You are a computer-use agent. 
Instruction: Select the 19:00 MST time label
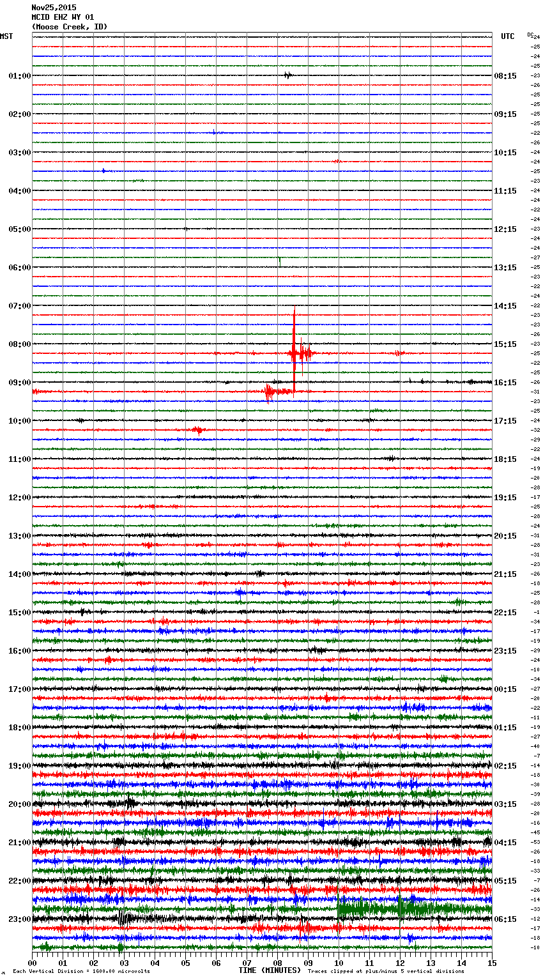pyautogui.click(x=20, y=766)
